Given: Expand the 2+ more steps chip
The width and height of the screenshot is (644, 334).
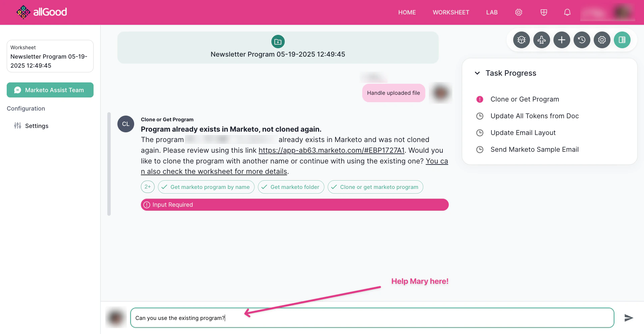Looking at the screenshot, I should [148, 187].
